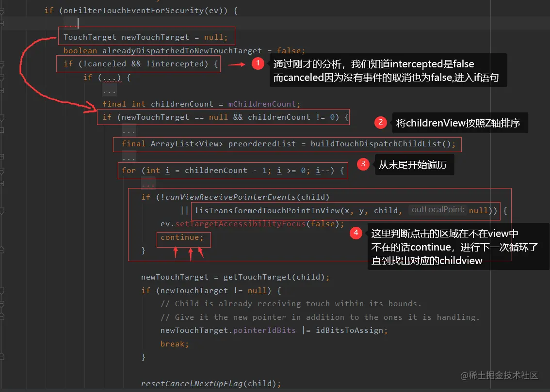Click the preorderedList variable name

coord(262,144)
